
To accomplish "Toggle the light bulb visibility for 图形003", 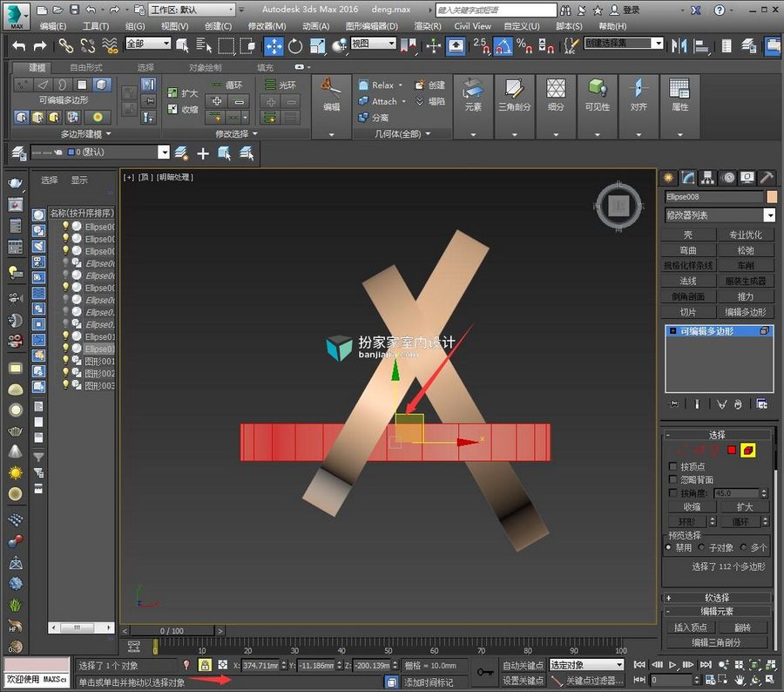I will tap(65, 384).
